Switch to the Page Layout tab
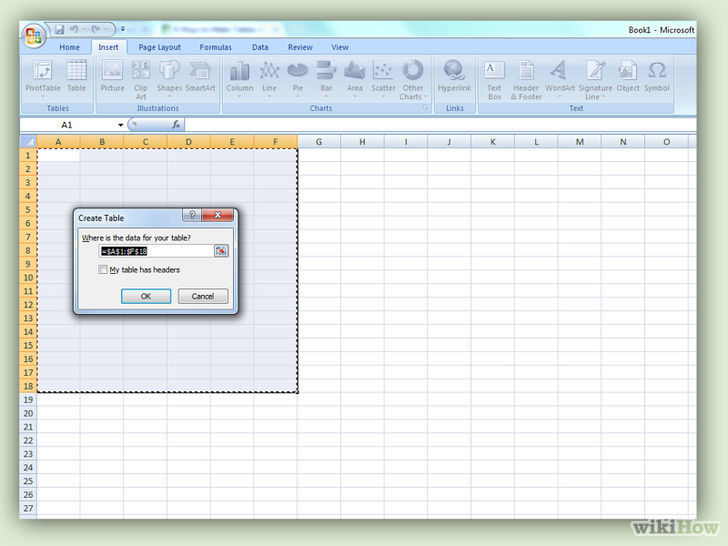728x546 pixels. coord(159,47)
